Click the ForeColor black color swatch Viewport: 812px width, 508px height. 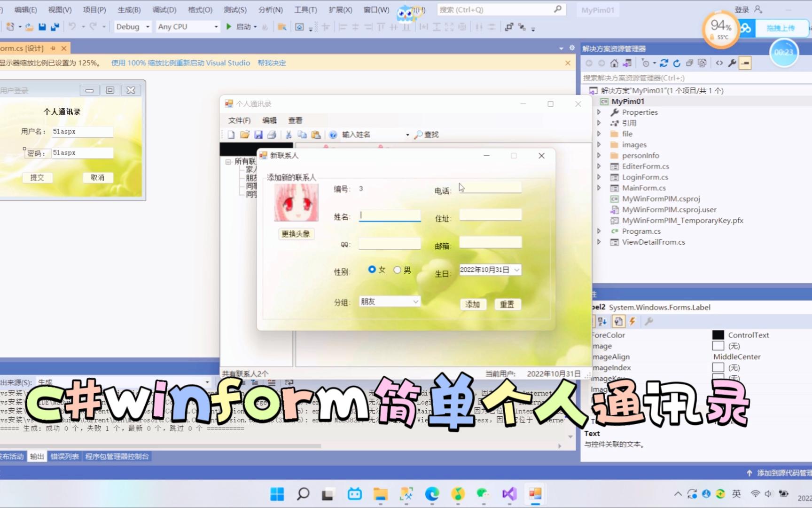pos(718,334)
